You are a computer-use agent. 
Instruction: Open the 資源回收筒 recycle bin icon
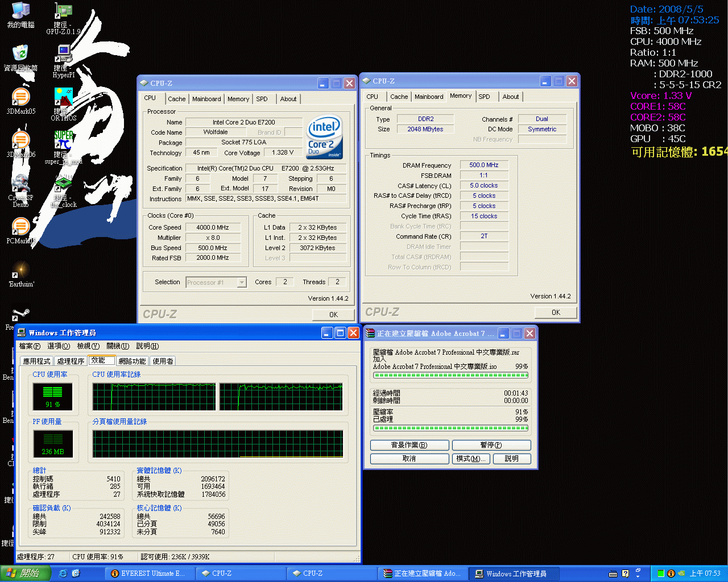coord(20,58)
